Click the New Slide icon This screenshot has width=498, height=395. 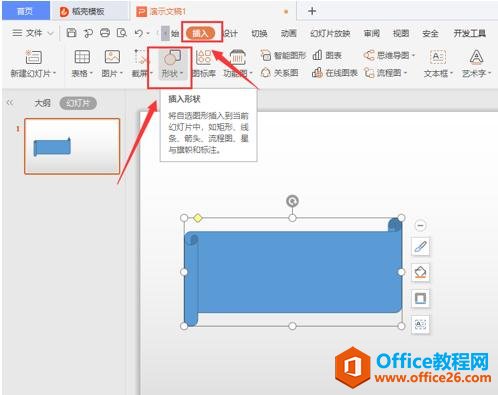tap(34, 57)
